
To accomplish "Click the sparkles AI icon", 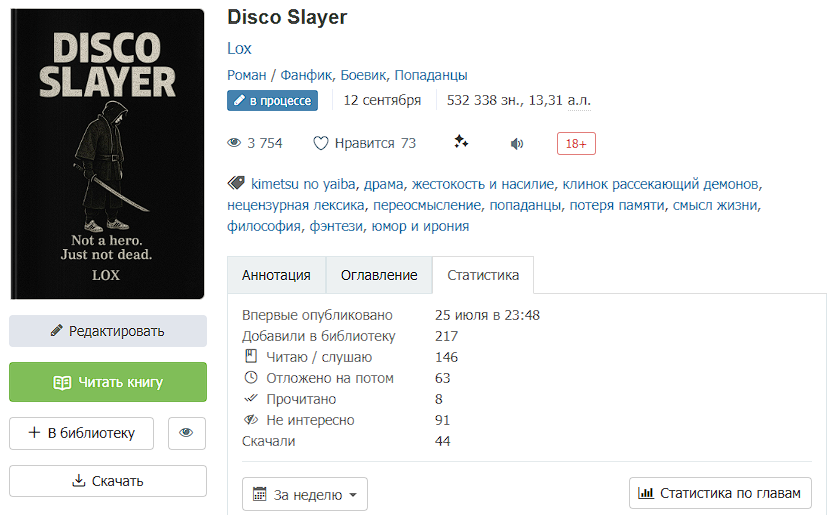I will coord(461,142).
